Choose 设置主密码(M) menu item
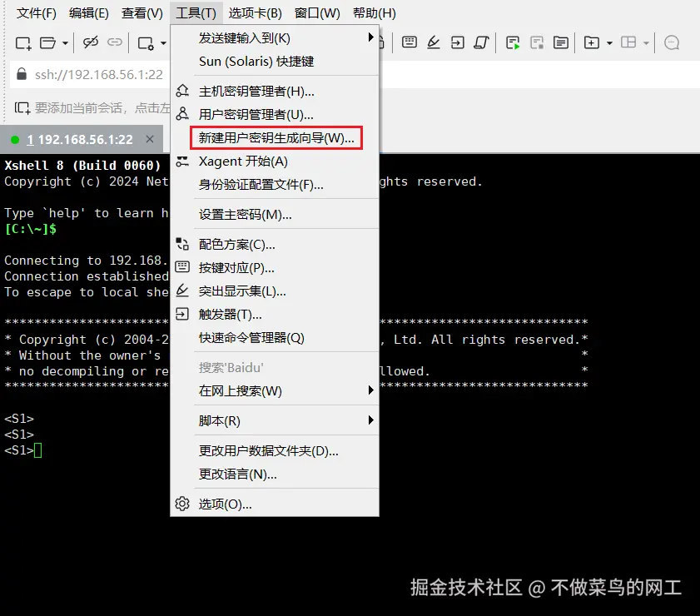The image size is (700, 616). click(275, 215)
